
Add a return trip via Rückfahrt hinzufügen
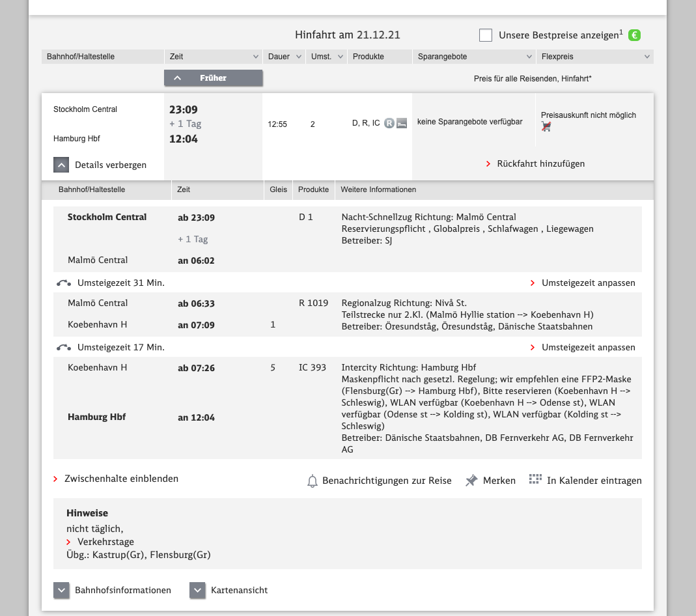[540, 163]
